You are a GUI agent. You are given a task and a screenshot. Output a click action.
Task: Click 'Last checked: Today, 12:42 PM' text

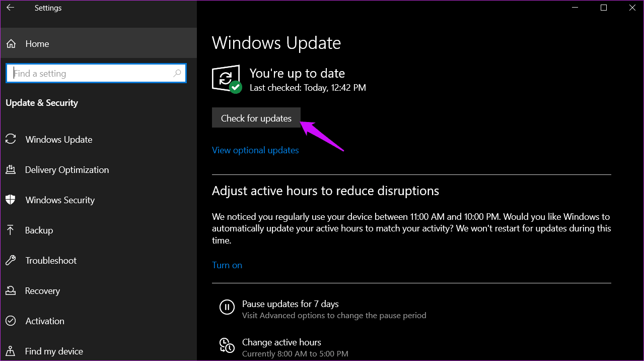tap(308, 88)
